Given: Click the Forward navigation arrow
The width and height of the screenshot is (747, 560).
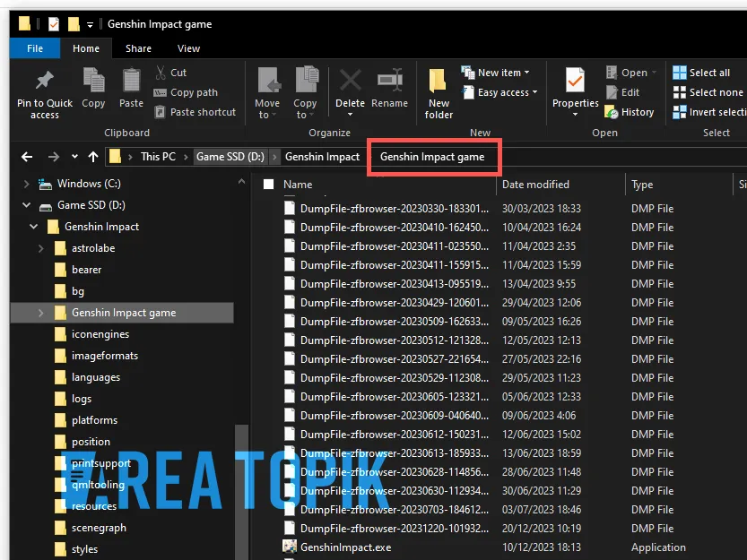Looking at the screenshot, I should point(54,157).
